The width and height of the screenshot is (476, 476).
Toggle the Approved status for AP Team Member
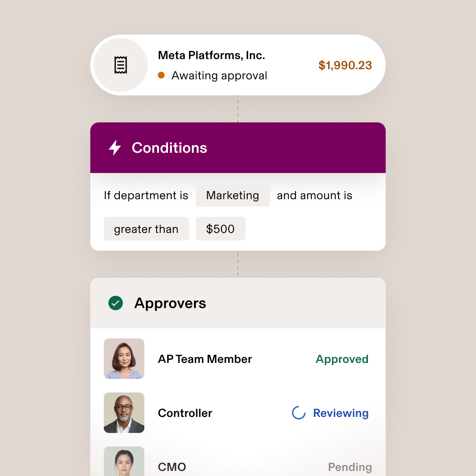pyautogui.click(x=342, y=359)
